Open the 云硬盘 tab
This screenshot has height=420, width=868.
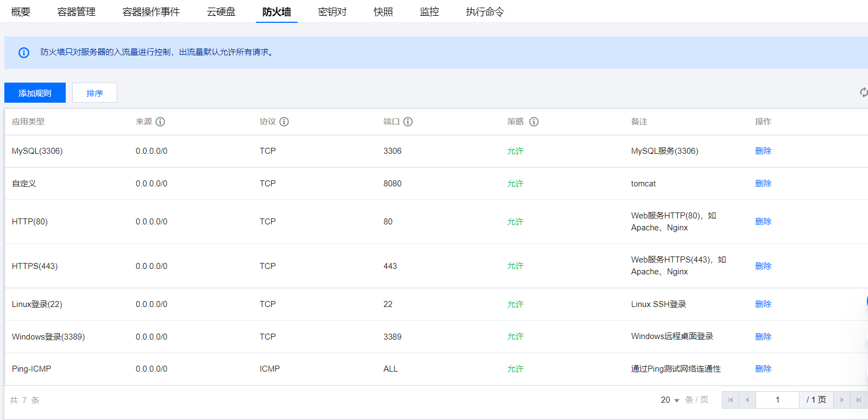(x=221, y=11)
